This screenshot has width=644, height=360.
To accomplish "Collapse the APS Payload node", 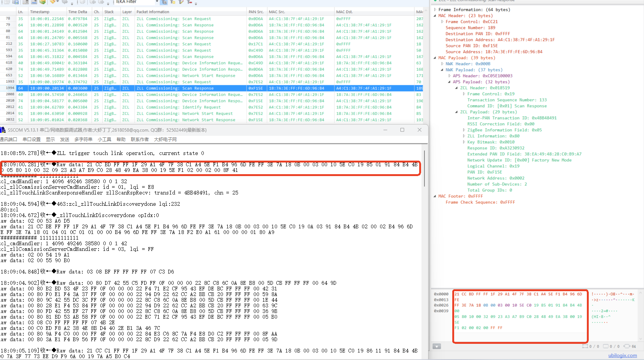I will click(450, 82).
